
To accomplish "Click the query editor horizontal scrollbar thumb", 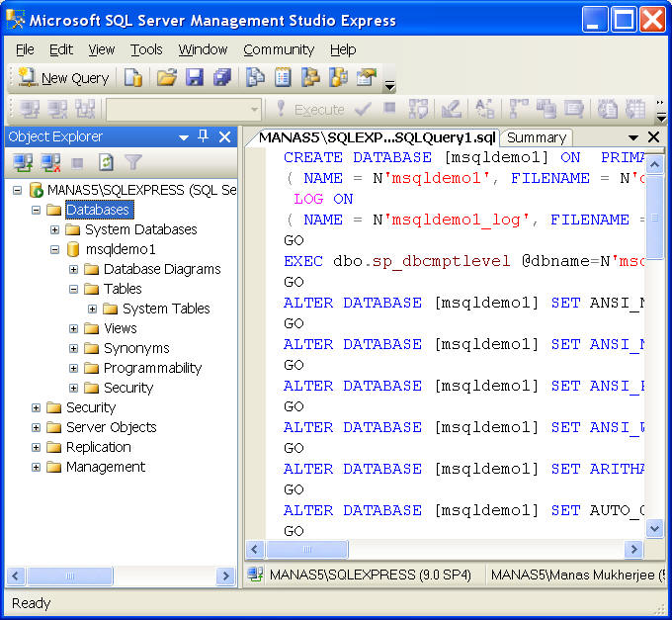I will click(x=307, y=549).
